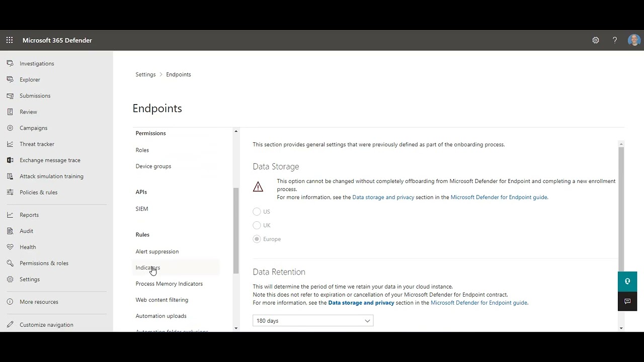644x362 pixels.
Task: Open Alert suppression rules
Action: pos(157,251)
